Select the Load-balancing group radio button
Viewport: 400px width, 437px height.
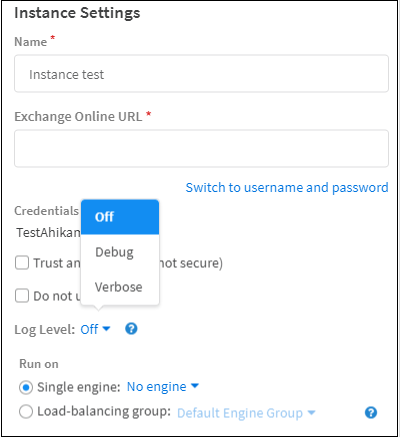click(26, 412)
